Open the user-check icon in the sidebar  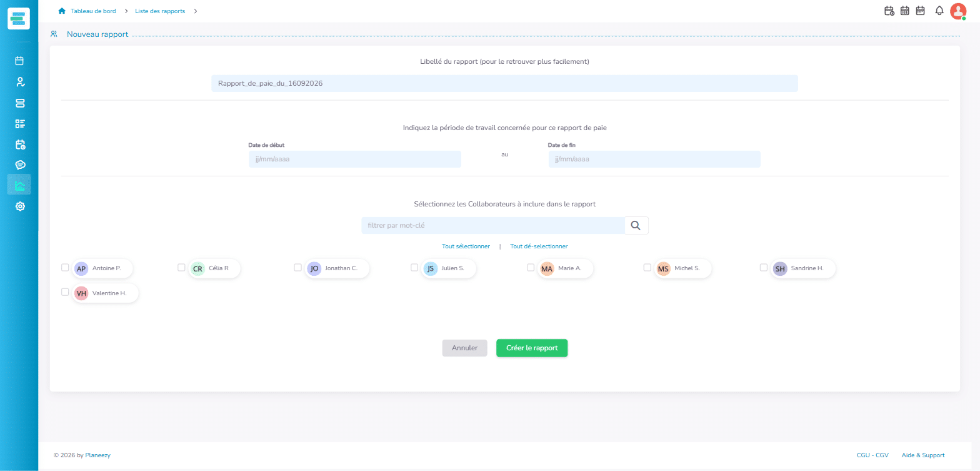(x=19, y=82)
